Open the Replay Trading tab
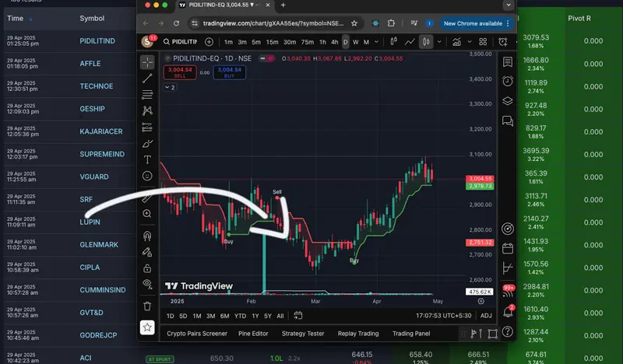The image size is (623, 364). [358, 334]
